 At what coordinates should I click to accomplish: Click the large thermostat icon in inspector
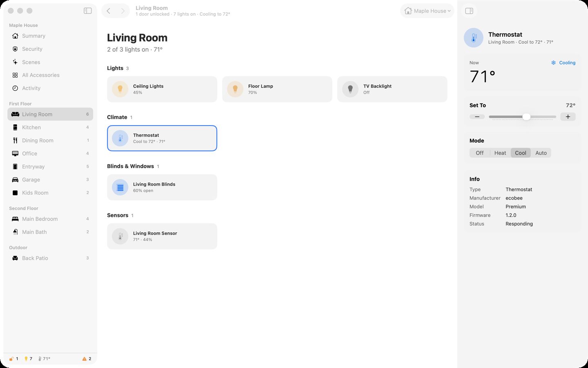click(474, 38)
